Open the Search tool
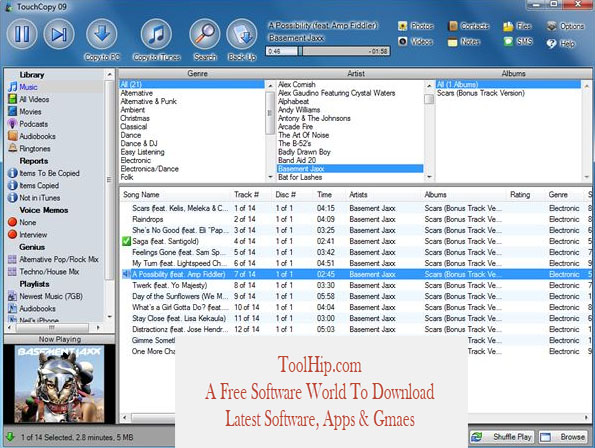 [x=205, y=34]
